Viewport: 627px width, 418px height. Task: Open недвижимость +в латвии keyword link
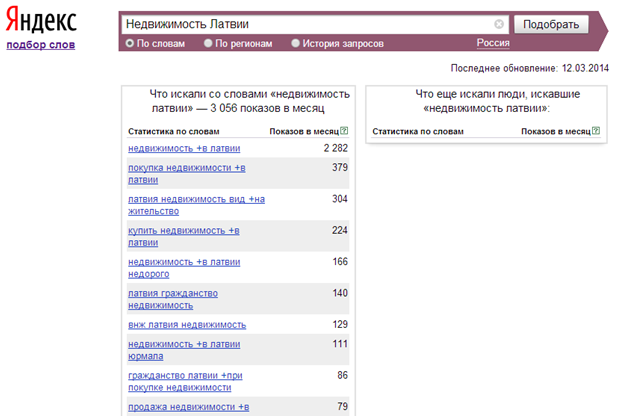coord(184,148)
